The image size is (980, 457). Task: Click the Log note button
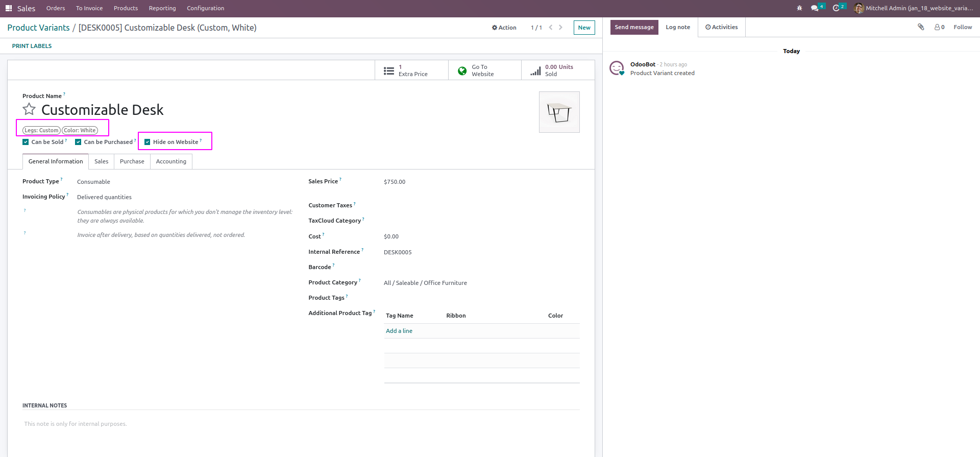point(678,27)
